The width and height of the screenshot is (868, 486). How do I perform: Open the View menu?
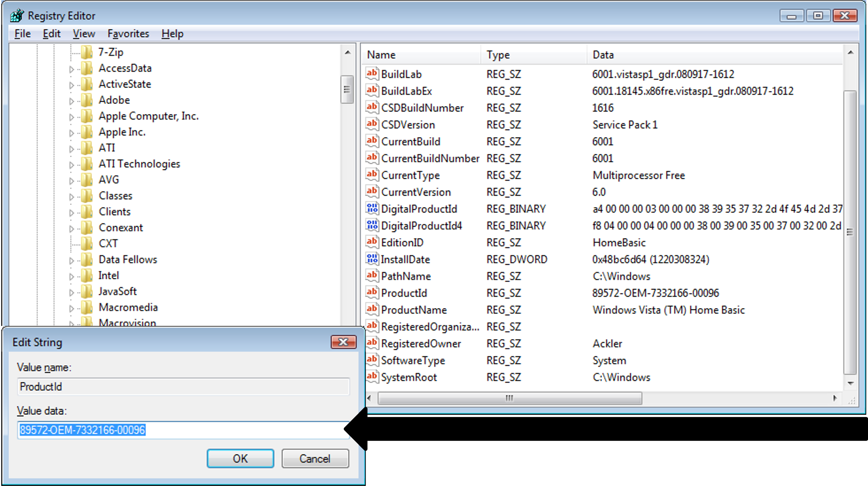[84, 34]
